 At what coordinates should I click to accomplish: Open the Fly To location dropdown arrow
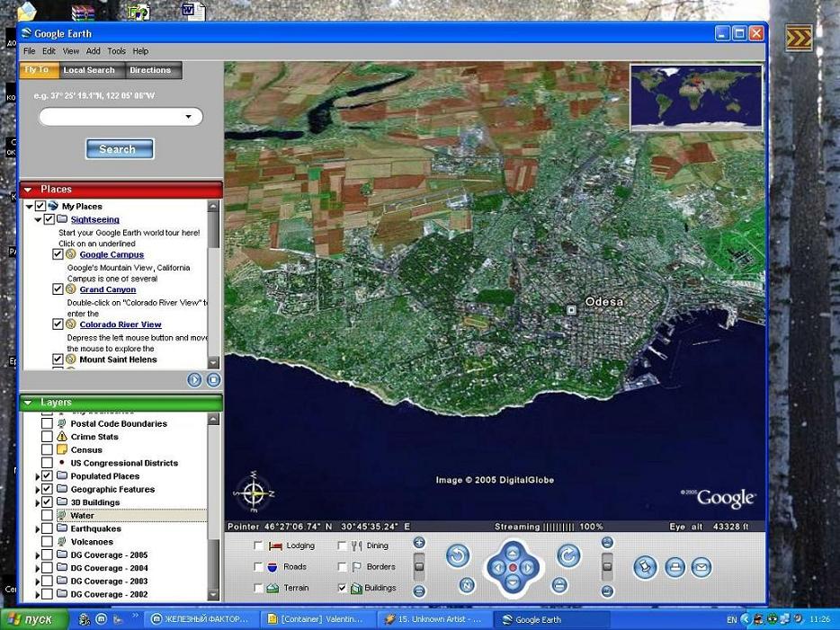click(188, 117)
